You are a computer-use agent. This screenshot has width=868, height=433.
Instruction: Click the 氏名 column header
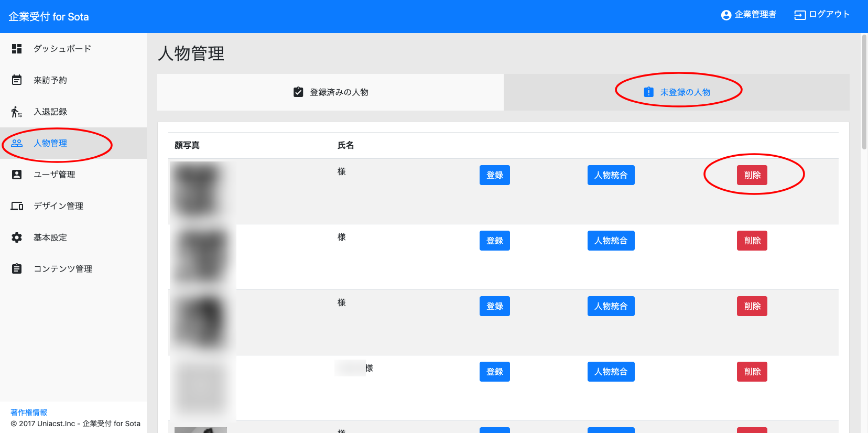[346, 145]
